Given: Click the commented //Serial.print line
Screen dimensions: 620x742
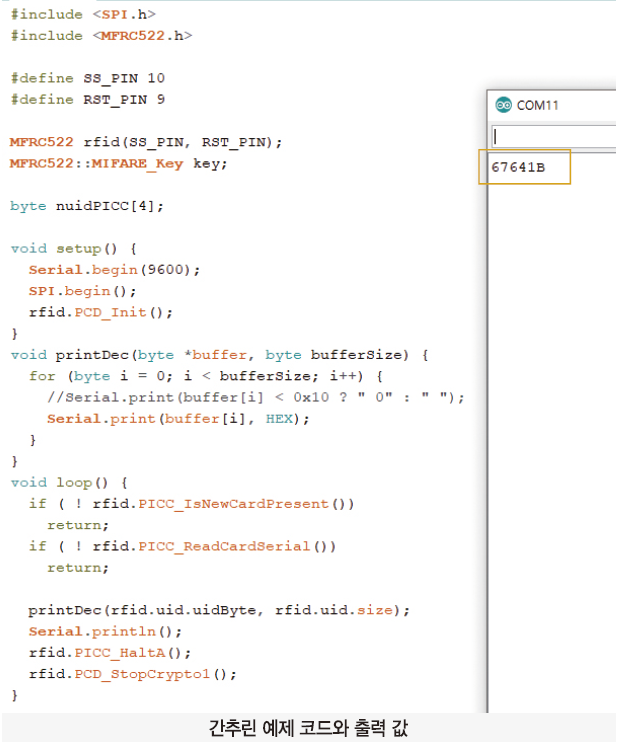Looking at the screenshot, I should (x=256, y=398).
